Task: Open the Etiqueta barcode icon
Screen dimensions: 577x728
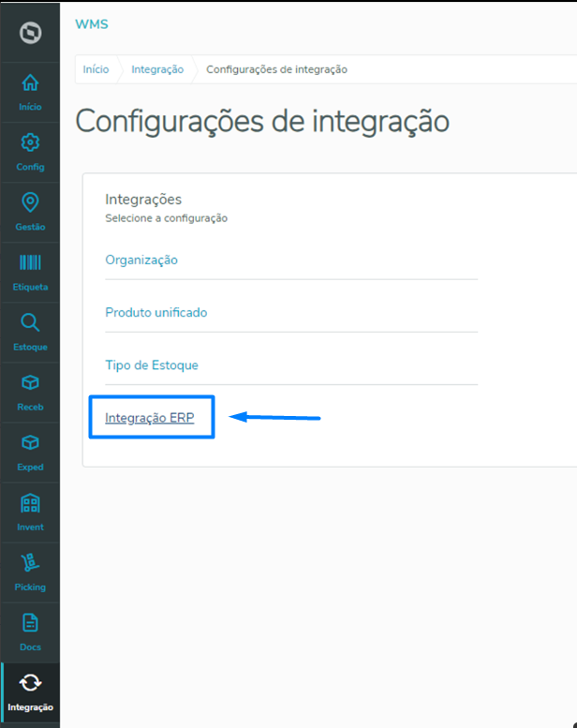Action: click(x=30, y=262)
